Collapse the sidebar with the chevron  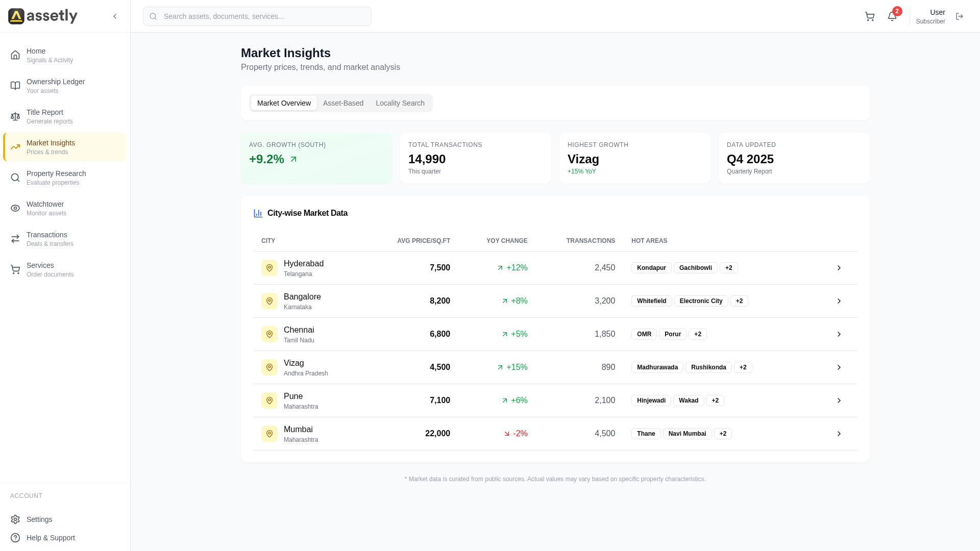tap(115, 16)
